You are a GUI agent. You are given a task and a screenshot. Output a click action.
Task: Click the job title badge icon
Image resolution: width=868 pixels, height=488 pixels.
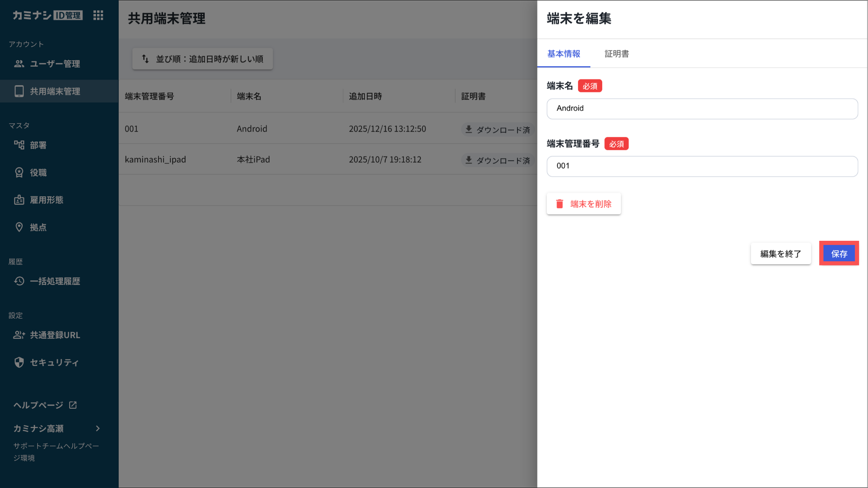[x=19, y=173]
